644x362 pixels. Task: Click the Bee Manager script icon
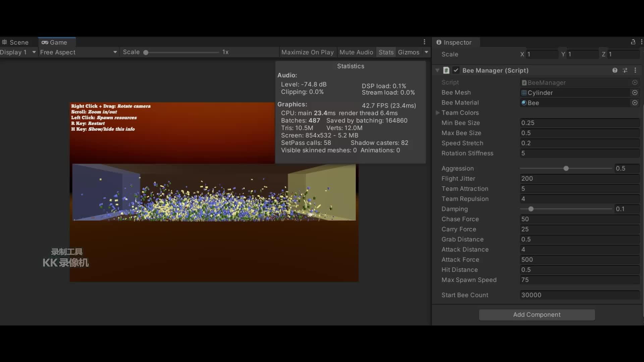pos(446,70)
